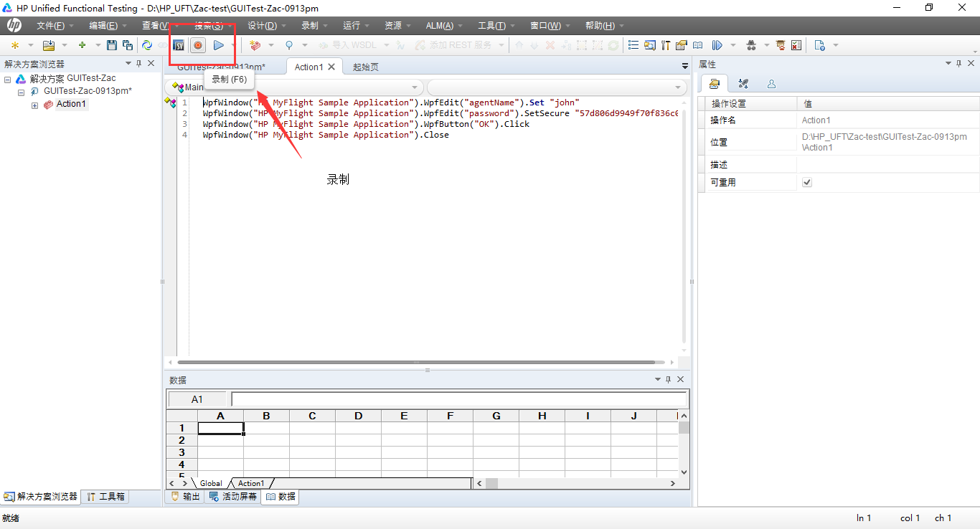Click the open book toolbar icon
Image resolution: width=980 pixels, height=529 pixels.
coord(697,45)
